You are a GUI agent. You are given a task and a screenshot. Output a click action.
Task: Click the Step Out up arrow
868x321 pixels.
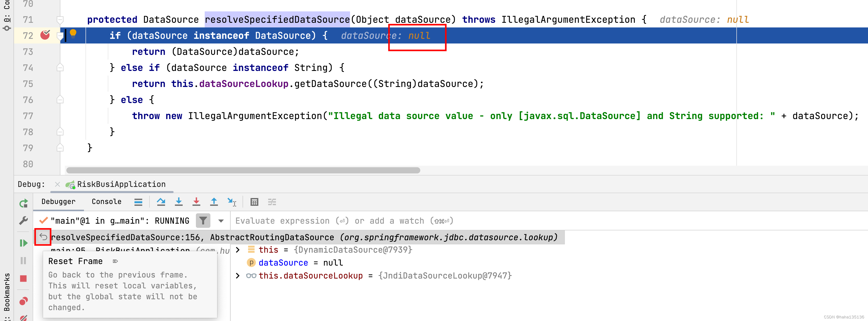click(x=214, y=202)
